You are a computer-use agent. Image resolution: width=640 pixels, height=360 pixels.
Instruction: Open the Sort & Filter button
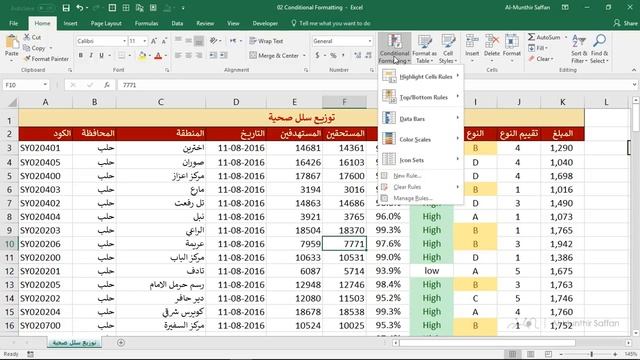[579, 49]
